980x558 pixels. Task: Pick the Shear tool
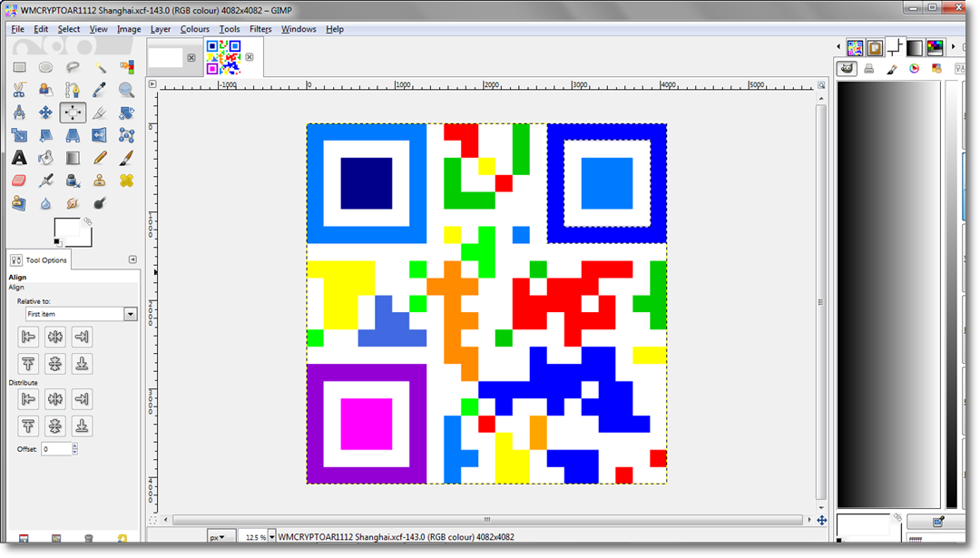[45, 135]
